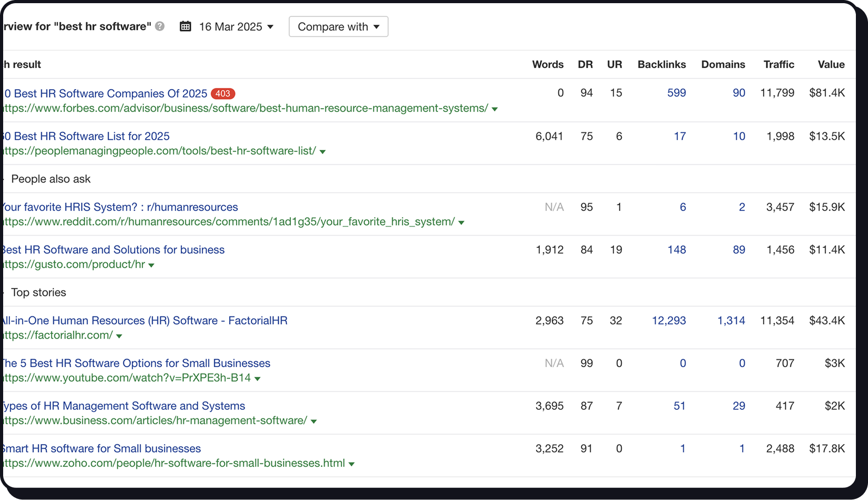Expand the forbes.com URL dropdown arrow

coord(494,109)
